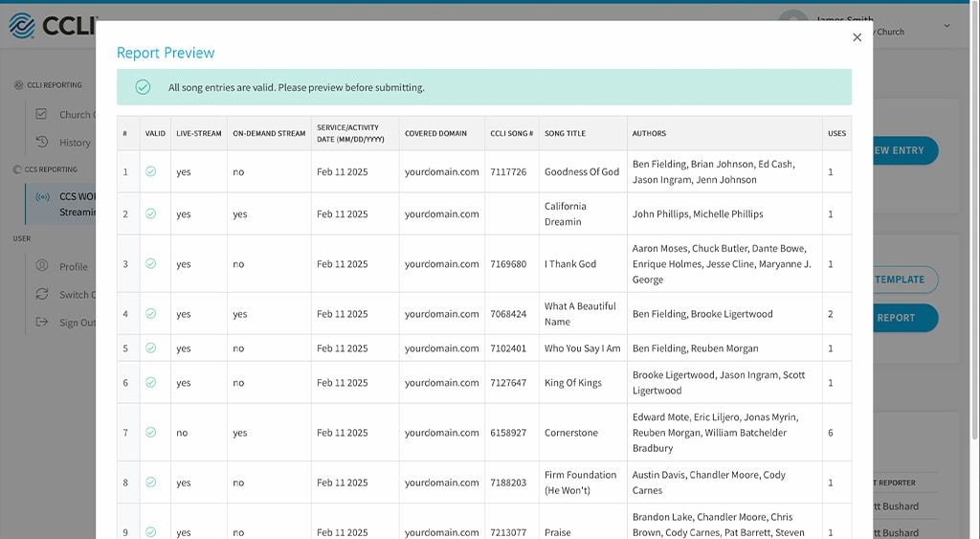The image size is (980, 539).
Task: Click authors Ben Fielding, Reuben Morgan
Action: click(695, 348)
